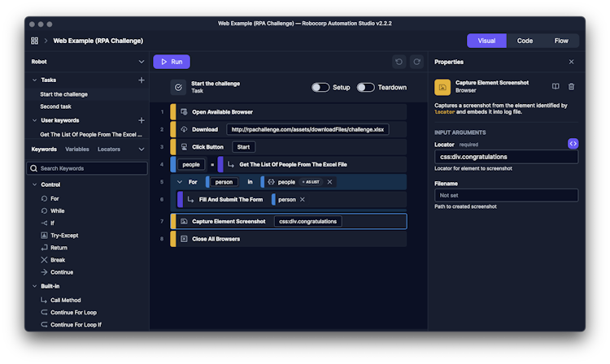Click the Click Button step icon
Screen dimensions: 610x364
point(184,147)
